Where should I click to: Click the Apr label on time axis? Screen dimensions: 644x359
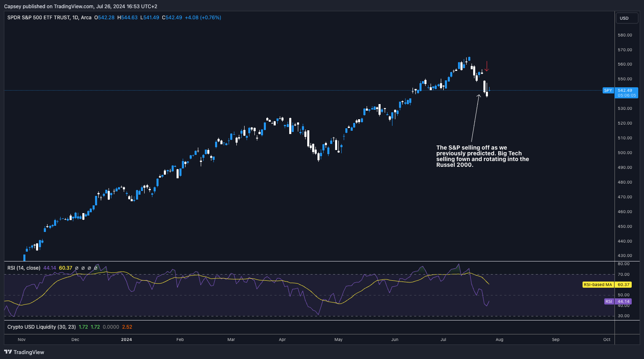coord(282,339)
